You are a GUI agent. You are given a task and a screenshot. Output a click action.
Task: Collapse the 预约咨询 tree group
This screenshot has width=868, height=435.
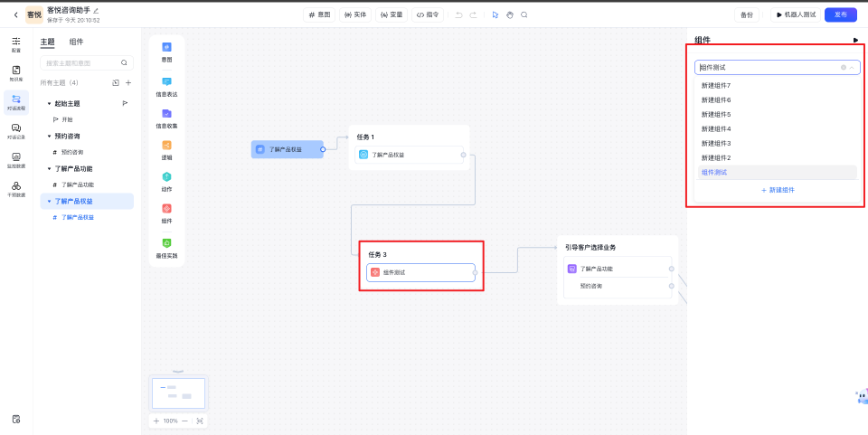(x=49, y=137)
